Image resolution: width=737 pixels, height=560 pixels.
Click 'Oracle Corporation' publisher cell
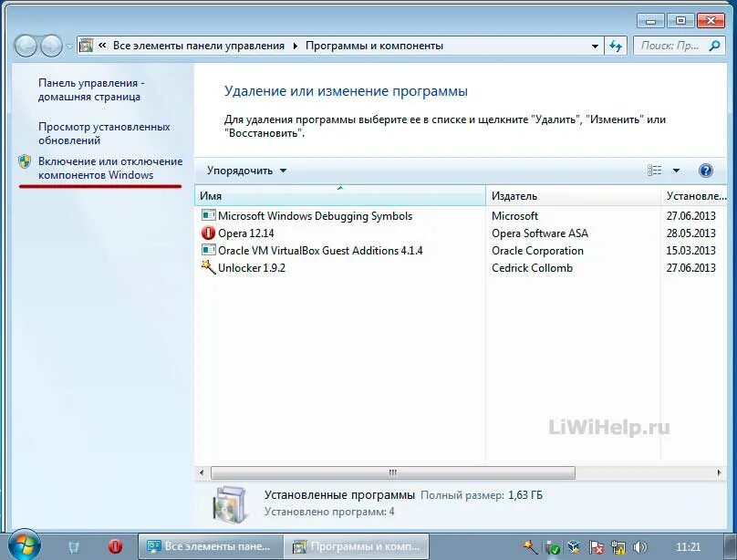click(537, 251)
